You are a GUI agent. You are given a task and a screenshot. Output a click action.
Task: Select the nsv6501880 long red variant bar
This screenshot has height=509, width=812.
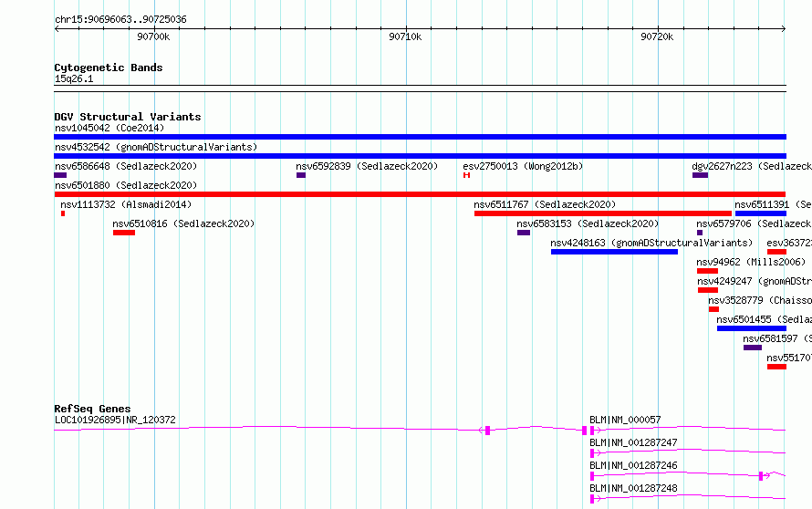(x=420, y=194)
